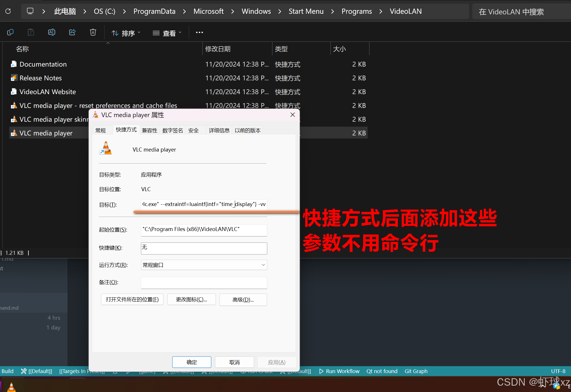Click the 起始位置 start-in input field

pyautogui.click(x=204, y=230)
